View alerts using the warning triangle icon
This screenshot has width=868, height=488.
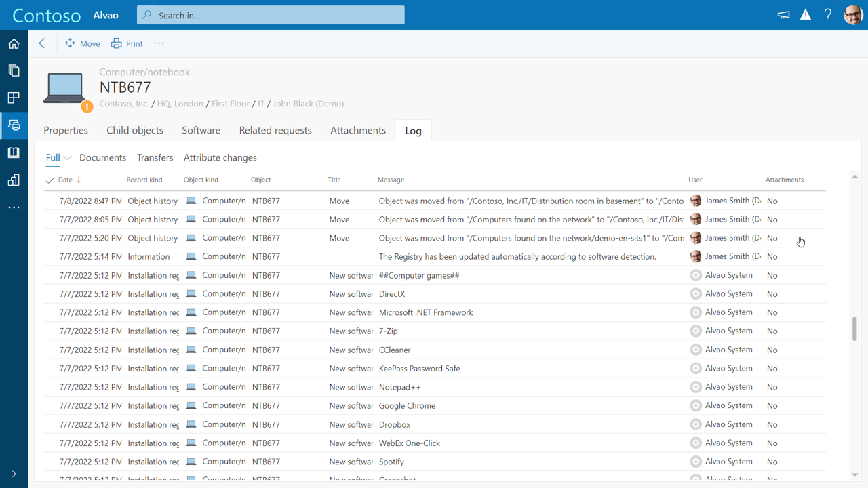click(x=805, y=14)
